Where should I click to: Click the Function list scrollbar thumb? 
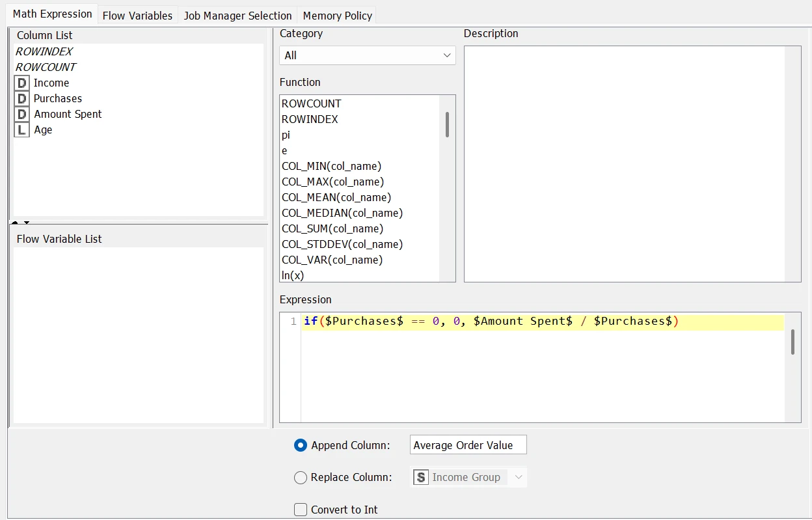[448, 124]
